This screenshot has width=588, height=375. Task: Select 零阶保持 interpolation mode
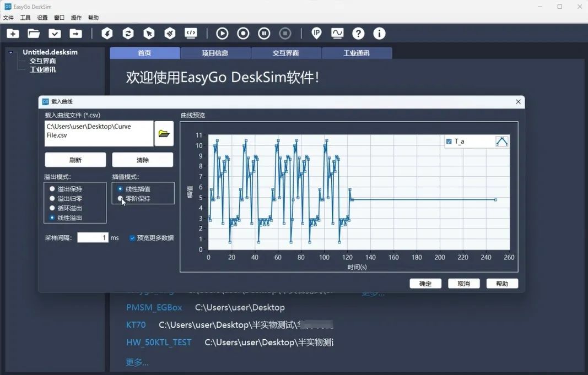[x=134, y=199]
